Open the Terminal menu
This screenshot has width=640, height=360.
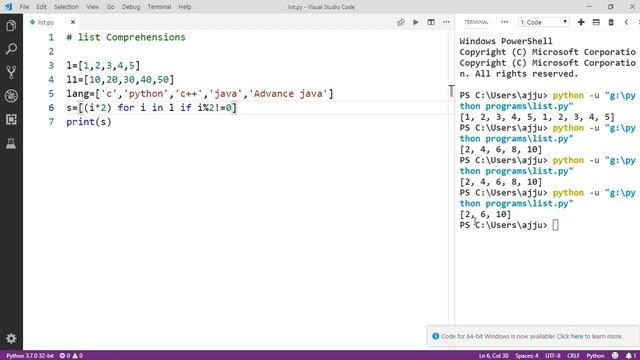(x=159, y=7)
